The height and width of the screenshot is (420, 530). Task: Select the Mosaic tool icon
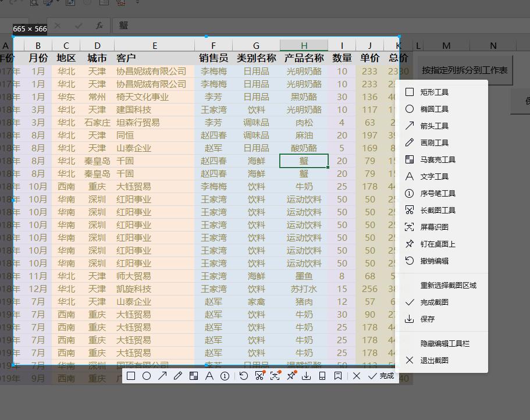pos(194,376)
